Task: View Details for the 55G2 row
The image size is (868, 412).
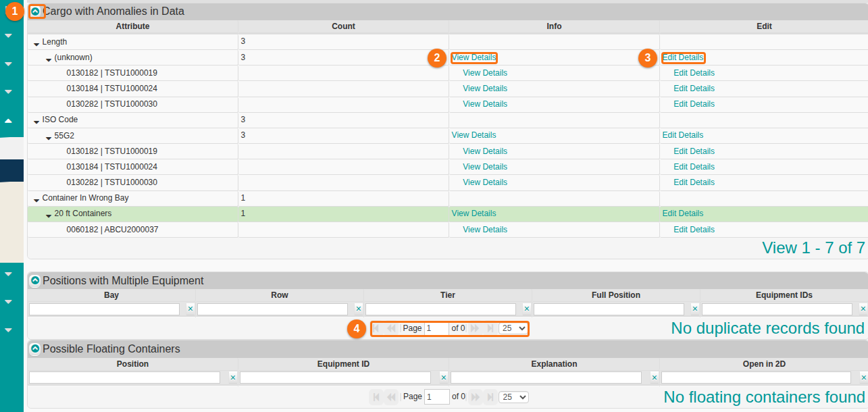Action: tap(474, 135)
